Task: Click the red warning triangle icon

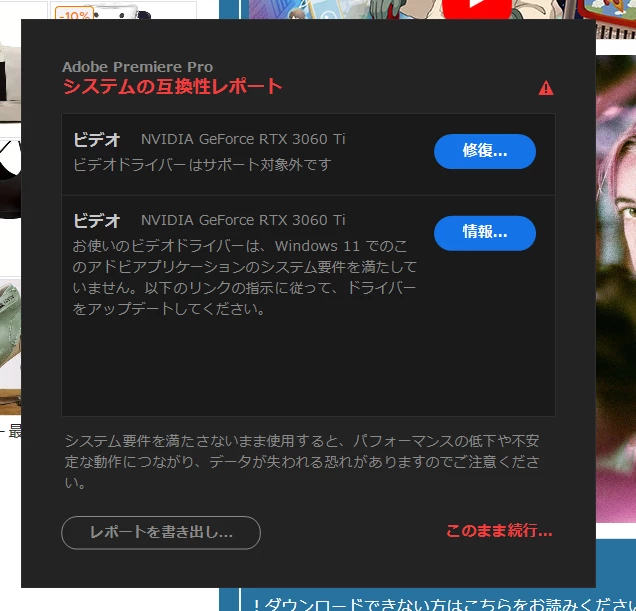Action: point(546,88)
